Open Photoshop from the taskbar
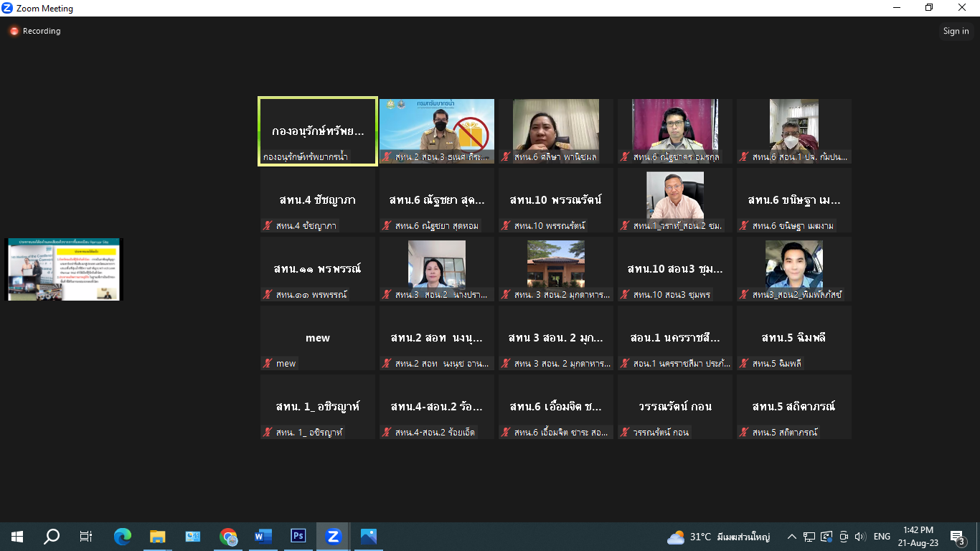 pyautogui.click(x=298, y=536)
